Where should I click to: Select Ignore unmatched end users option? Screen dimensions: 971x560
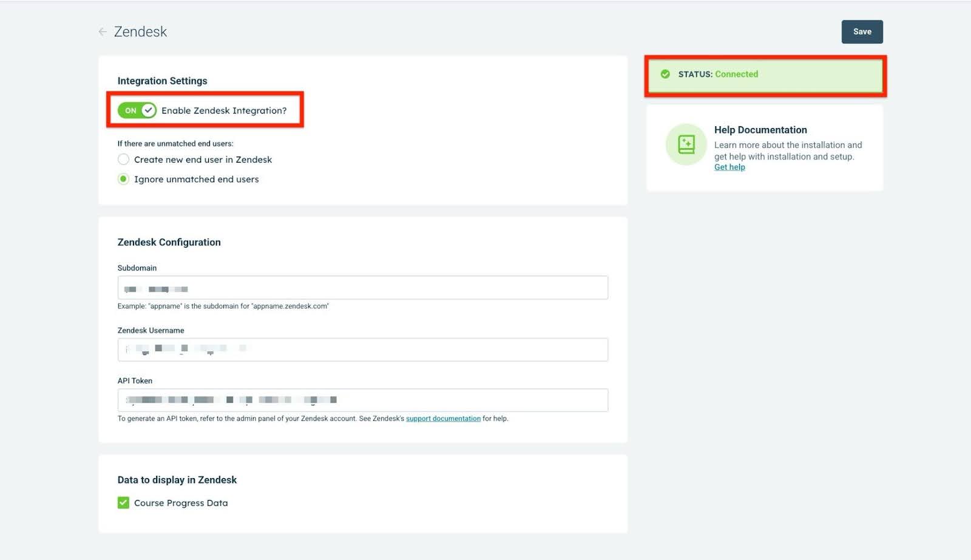[123, 179]
